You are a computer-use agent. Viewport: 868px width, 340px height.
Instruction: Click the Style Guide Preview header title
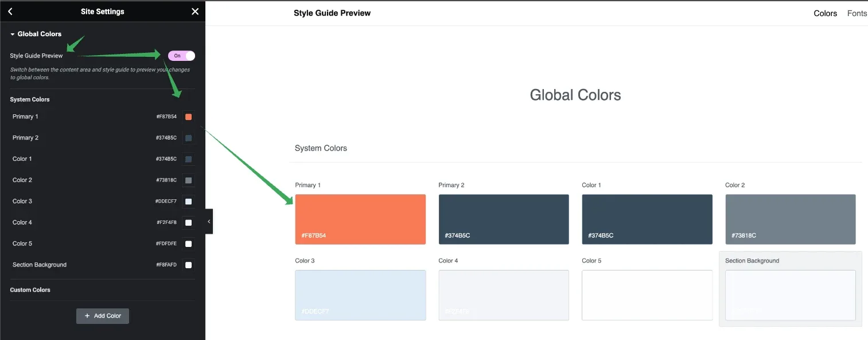click(332, 13)
